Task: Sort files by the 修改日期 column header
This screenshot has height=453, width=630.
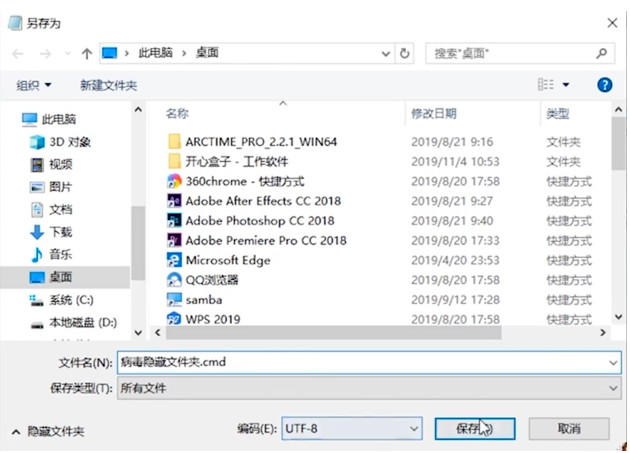Action: pyautogui.click(x=434, y=114)
